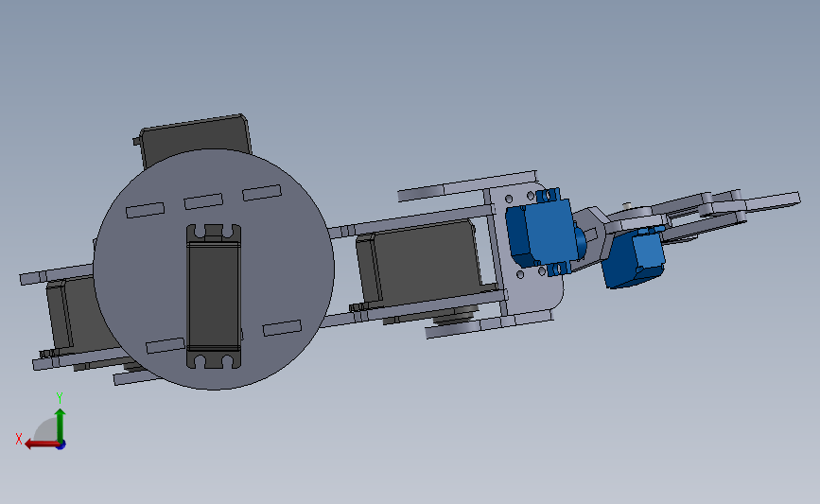Screen dimensions: 820x504
Task: Click the green Y axis arrow of the triad
Action: pos(61,425)
